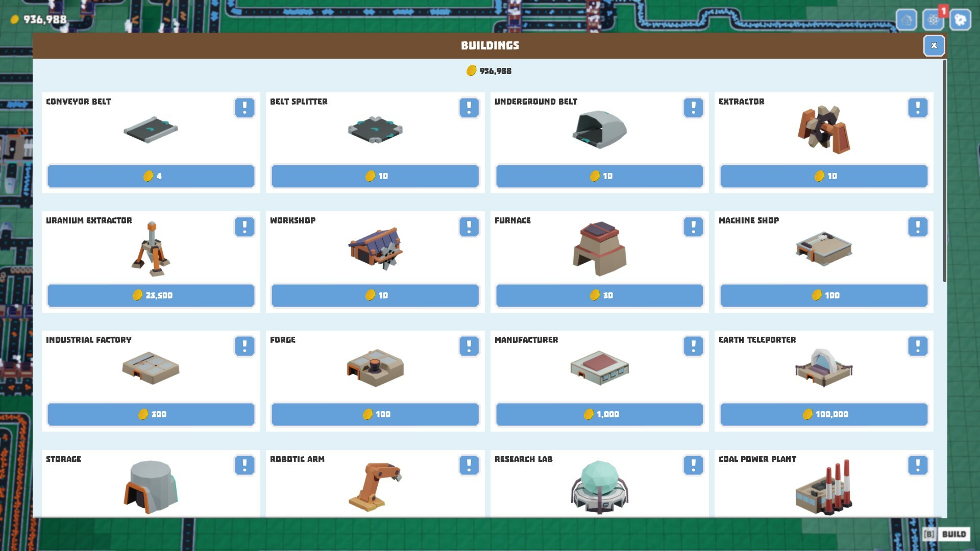Open info for the Machine Shop building

coord(917,227)
